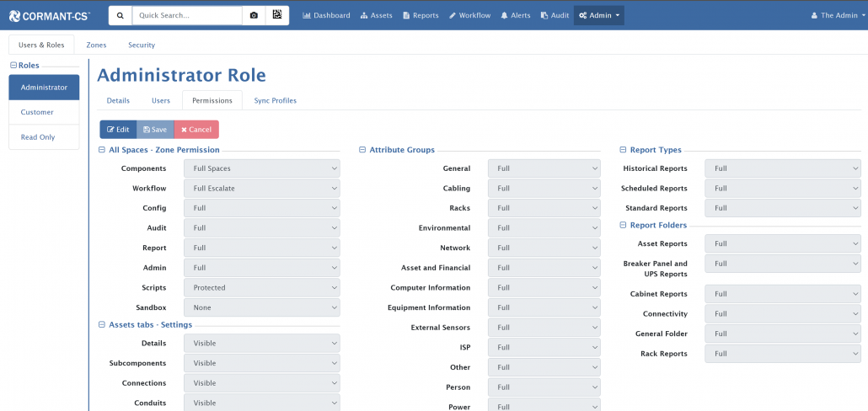Click the Edit button
Screen dimensions: 868x411
(118, 130)
